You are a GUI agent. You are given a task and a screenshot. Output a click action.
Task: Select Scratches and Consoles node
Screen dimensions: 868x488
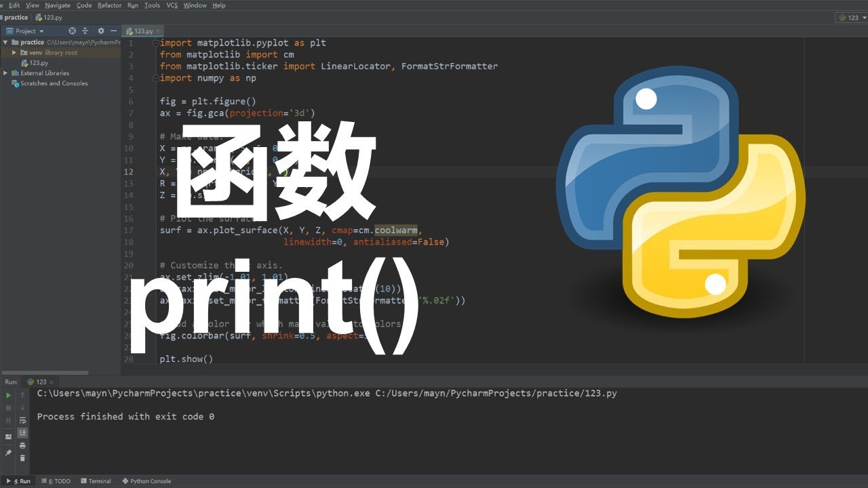click(x=50, y=83)
